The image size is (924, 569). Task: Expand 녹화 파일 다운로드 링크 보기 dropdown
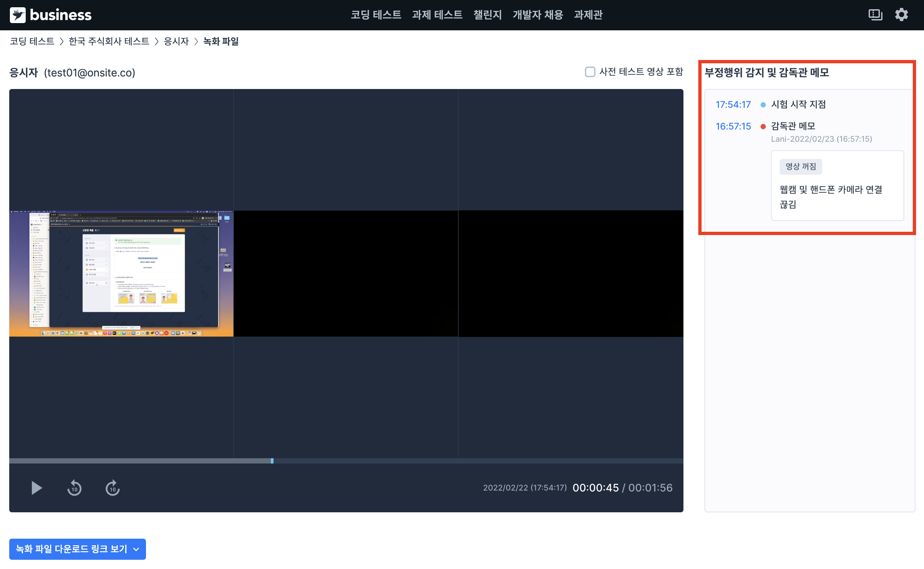point(77,549)
